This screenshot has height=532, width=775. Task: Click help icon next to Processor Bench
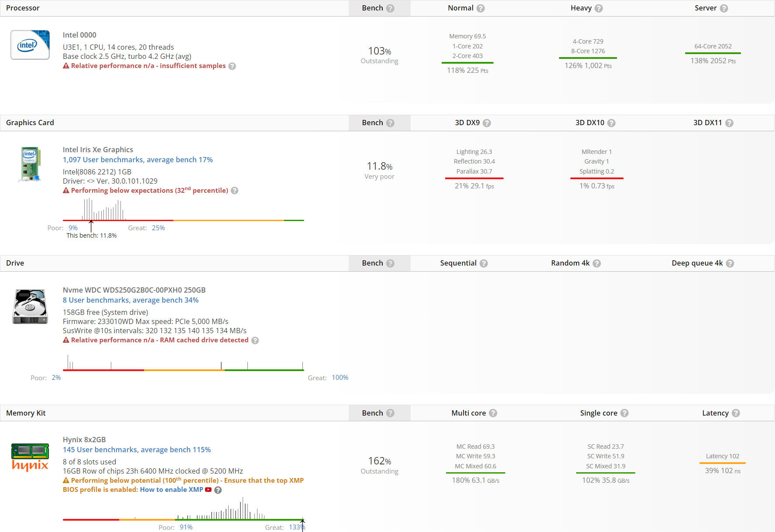click(x=390, y=8)
